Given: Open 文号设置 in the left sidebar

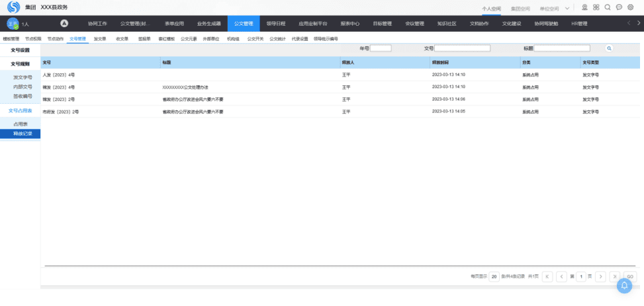Looking at the screenshot, I should 20,50.
